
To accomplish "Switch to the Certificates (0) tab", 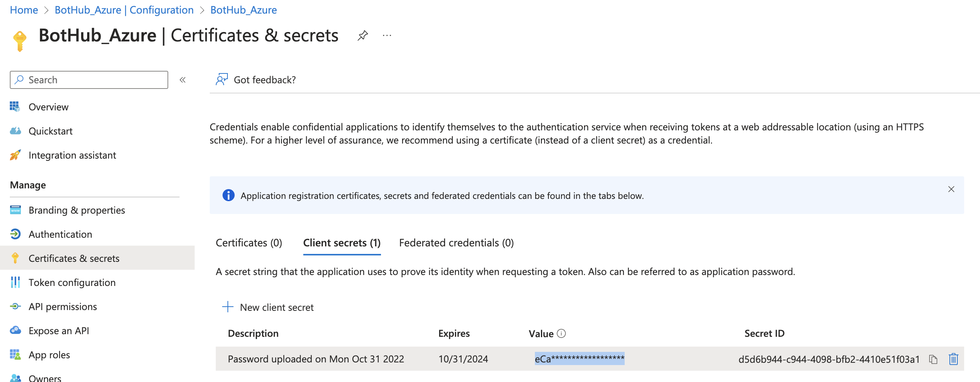I will tap(249, 243).
